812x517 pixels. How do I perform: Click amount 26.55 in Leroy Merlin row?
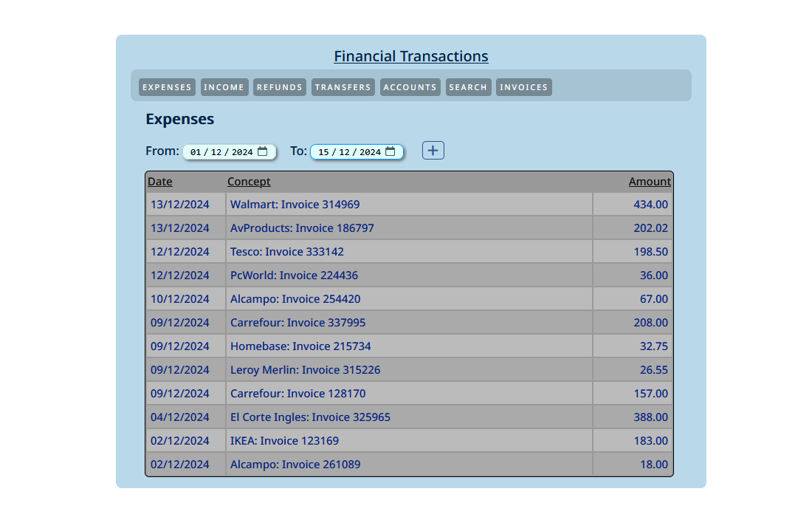[x=653, y=370]
